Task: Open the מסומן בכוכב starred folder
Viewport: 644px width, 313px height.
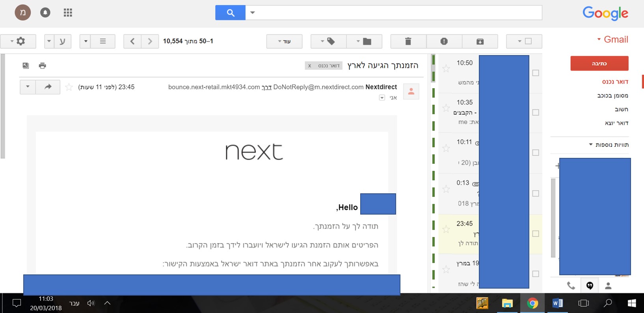Action: tap(612, 96)
